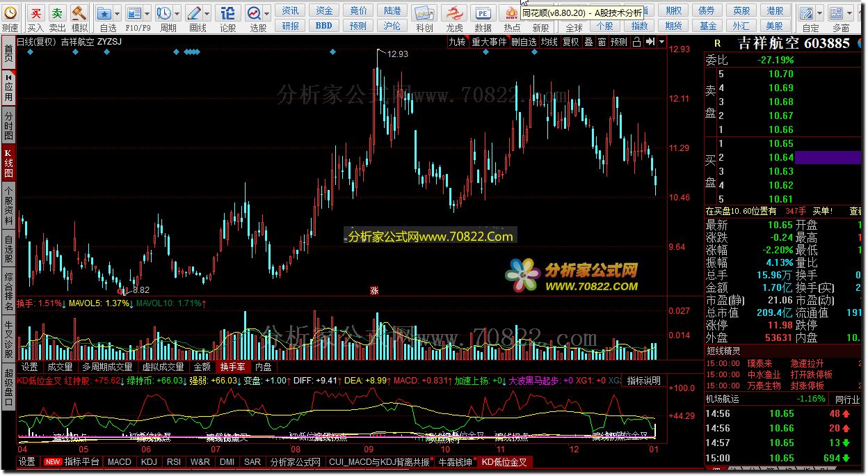This screenshot has height=476, width=868.
Task: Click the 测速 speed test clock icon
Action: (x=10, y=13)
